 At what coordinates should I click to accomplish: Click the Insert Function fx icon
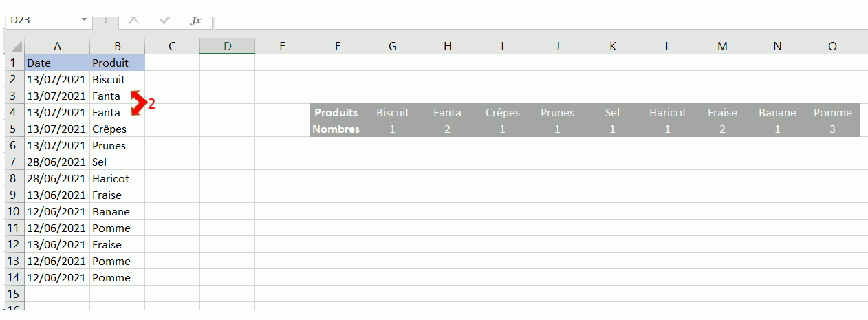coord(196,20)
